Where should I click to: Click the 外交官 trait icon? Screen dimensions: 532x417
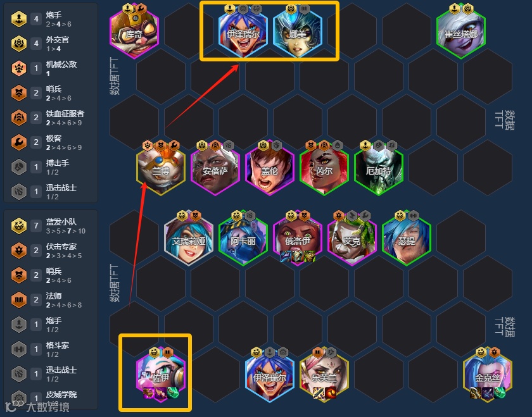pyautogui.click(x=19, y=44)
